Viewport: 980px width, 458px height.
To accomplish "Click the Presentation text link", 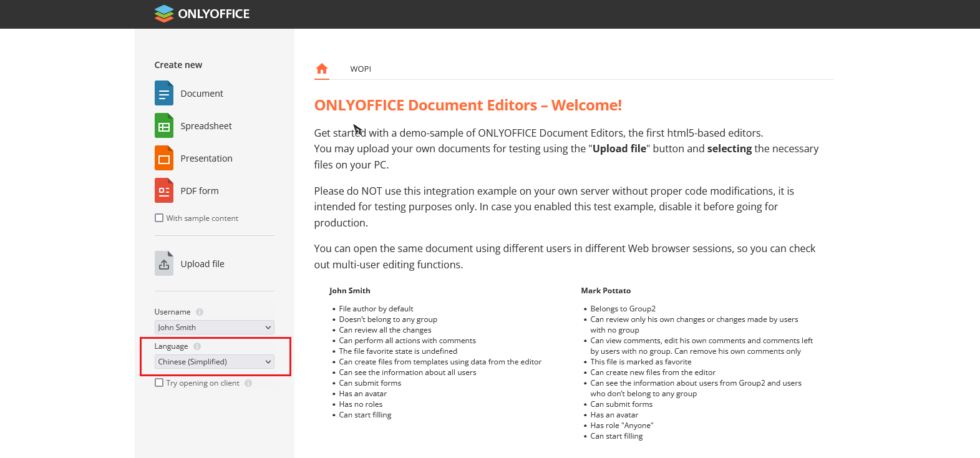I will [206, 158].
